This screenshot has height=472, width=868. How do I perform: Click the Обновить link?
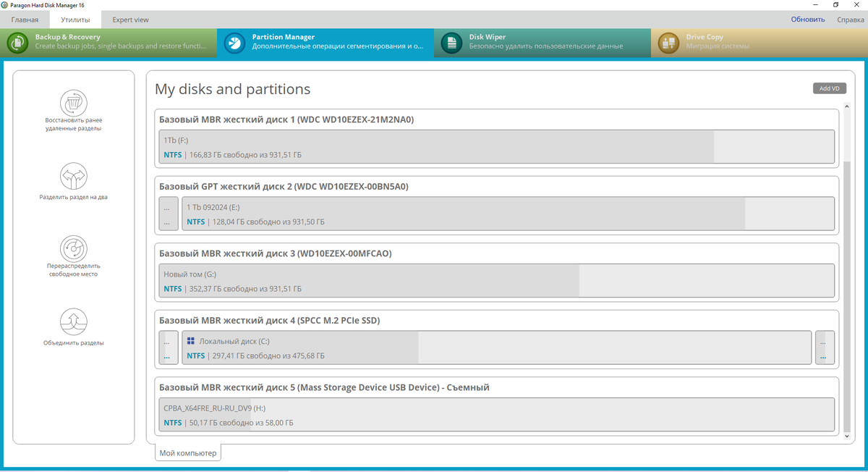coord(807,20)
